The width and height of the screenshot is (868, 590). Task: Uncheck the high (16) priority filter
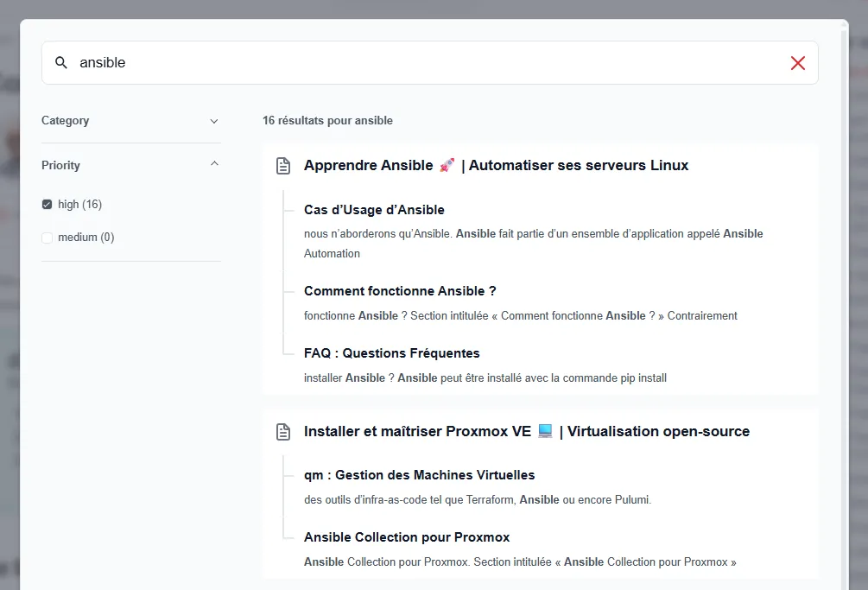point(47,204)
